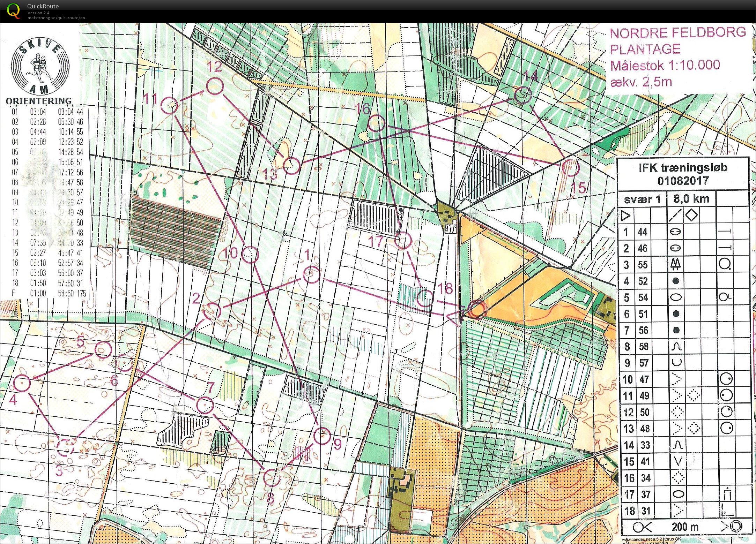Pick control circle 17 on the map

click(x=403, y=241)
